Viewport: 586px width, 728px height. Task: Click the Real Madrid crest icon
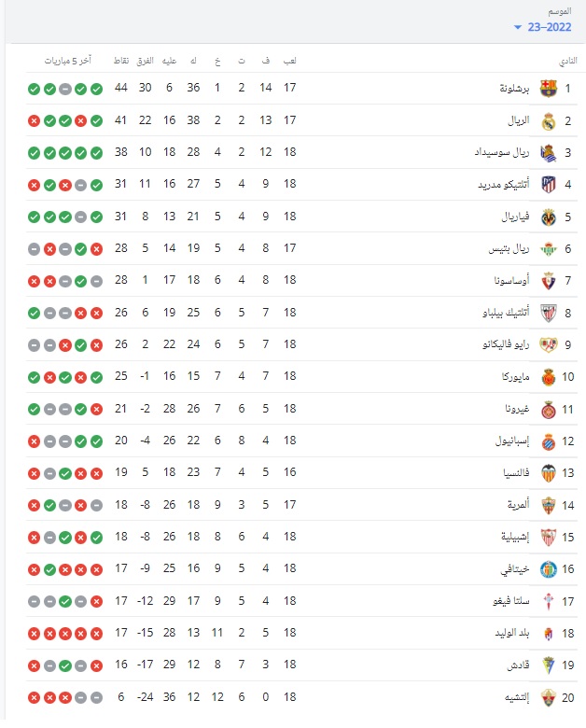[x=549, y=120]
